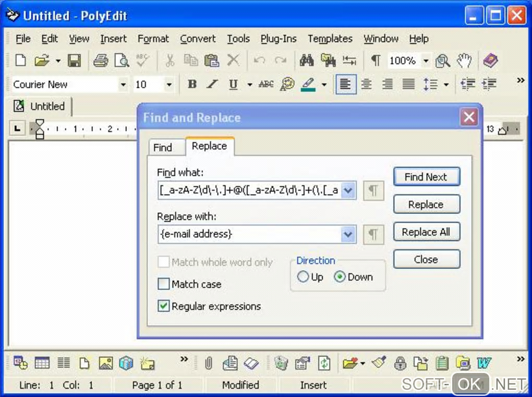Click the Replace button
The width and height of the screenshot is (532, 397).
coord(427,204)
